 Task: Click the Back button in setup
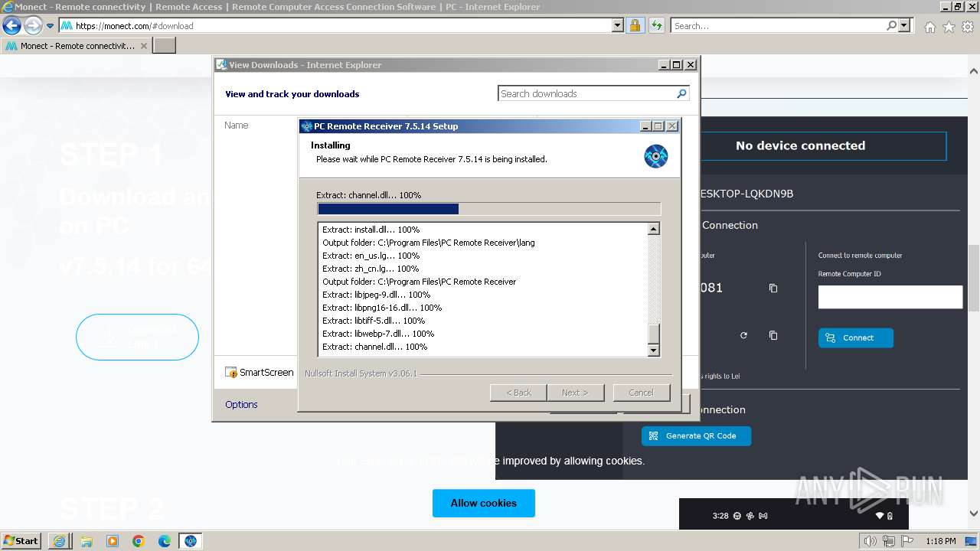(518, 393)
